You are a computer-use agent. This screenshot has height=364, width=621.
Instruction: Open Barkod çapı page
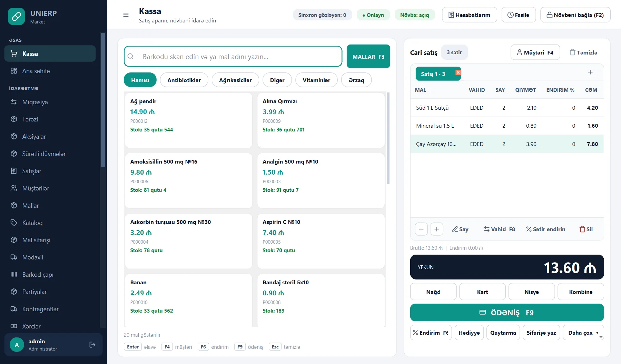point(50,275)
